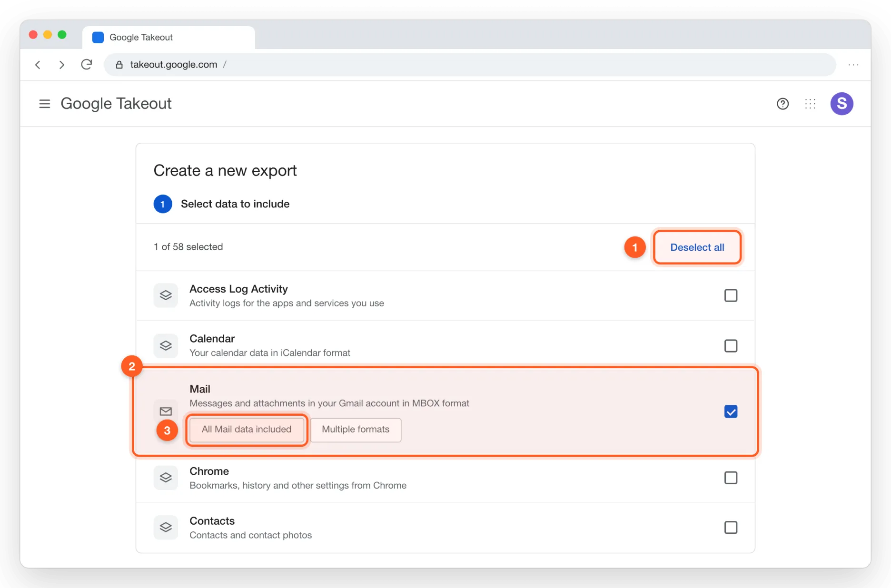Open the Google apps grid
891x588 pixels.
pyautogui.click(x=810, y=104)
